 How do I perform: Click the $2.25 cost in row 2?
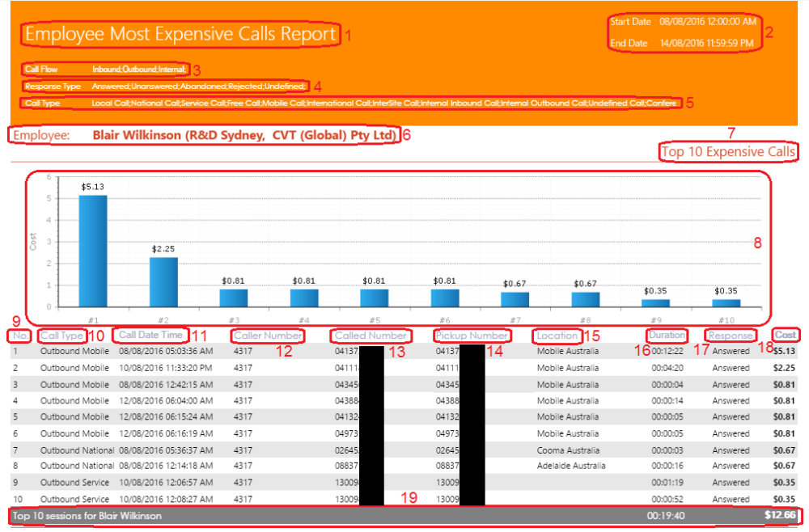(x=784, y=368)
